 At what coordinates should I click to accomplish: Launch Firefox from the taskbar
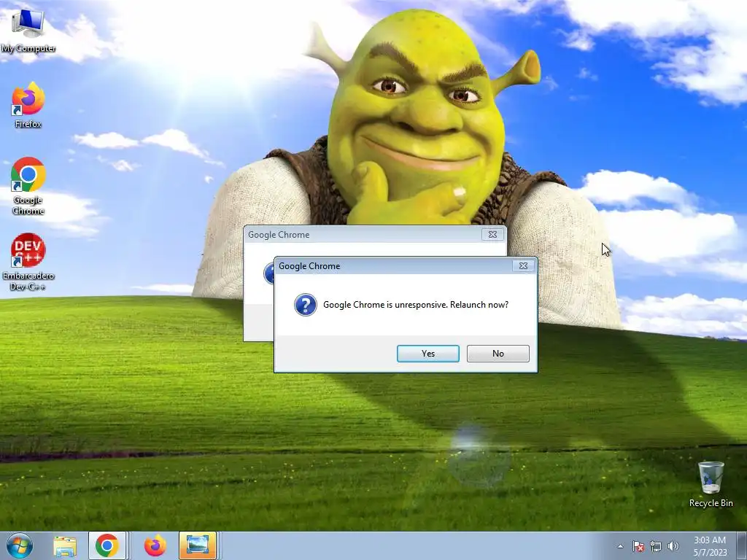tap(155, 546)
